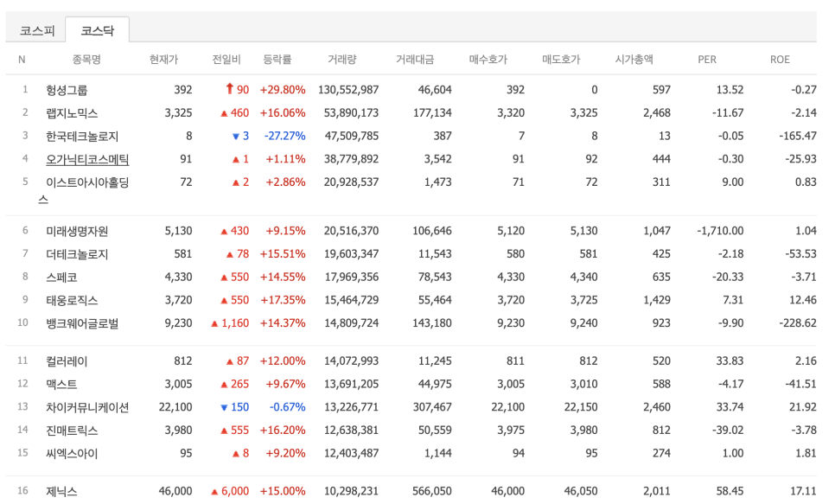This screenshot has width=835, height=504.
Task: Click the blue down arrow beside 150
Action: 224,407
